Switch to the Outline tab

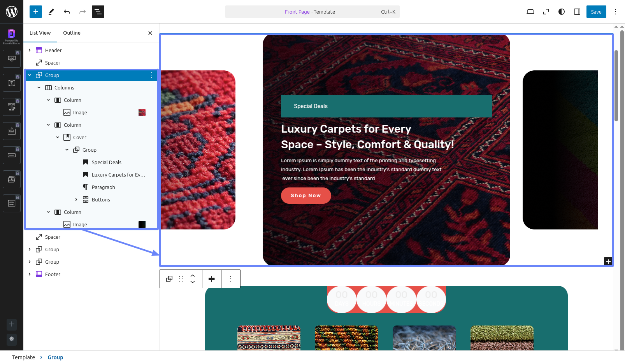point(72,33)
